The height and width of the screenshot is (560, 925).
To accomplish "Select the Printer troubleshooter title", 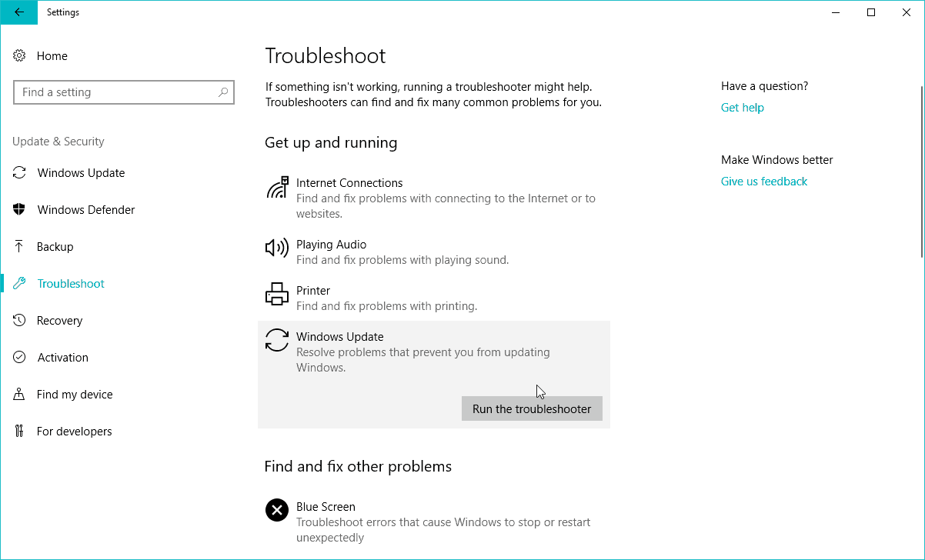I will point(313,291).
